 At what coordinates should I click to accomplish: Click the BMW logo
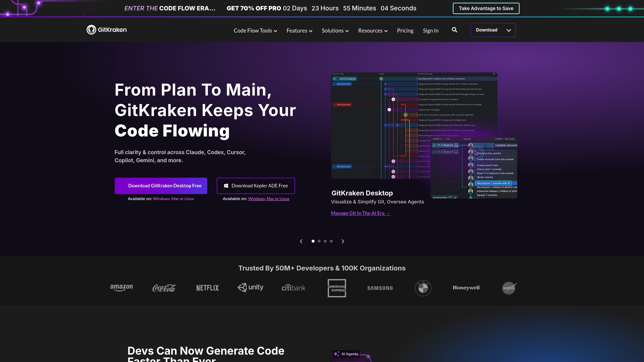[423, 288]
